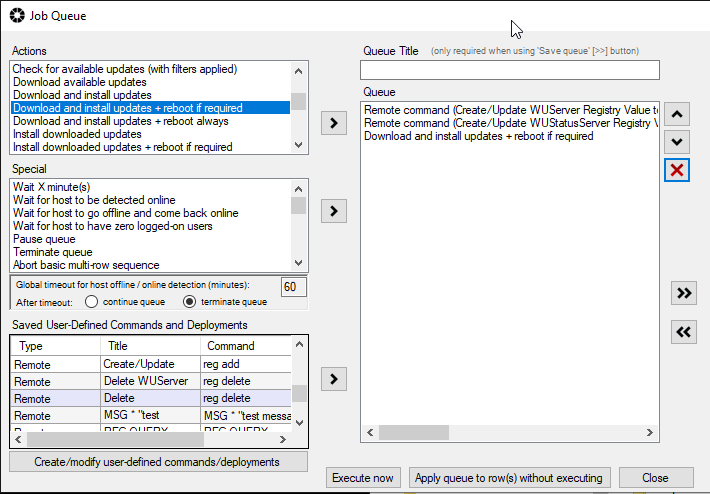This screenshot has width=710, height=494.
Task: Move the queue item down
Action: tap(677, 142)
